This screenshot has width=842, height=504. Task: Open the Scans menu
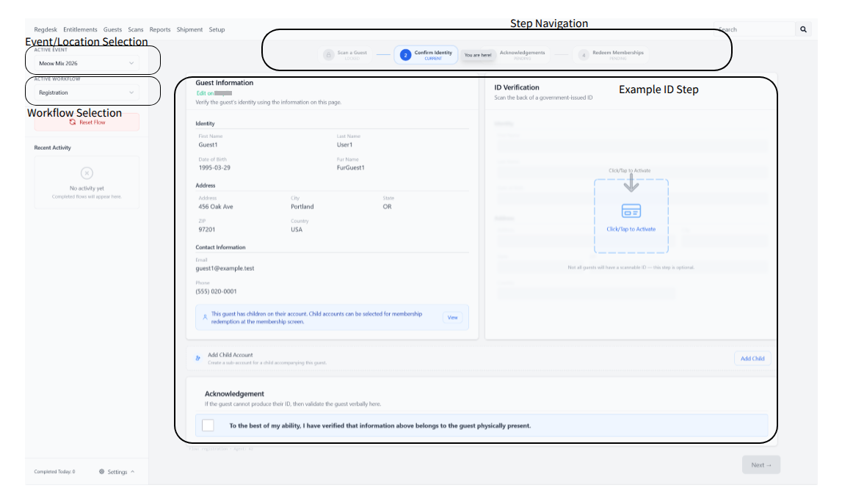pyautogui.click(x=135, y=29)
